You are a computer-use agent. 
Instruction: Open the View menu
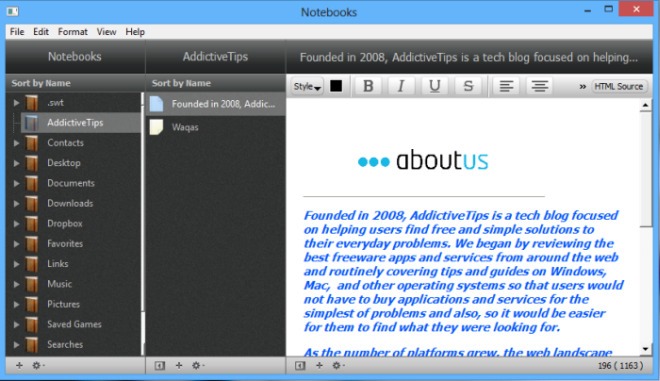tap(106, 32)
